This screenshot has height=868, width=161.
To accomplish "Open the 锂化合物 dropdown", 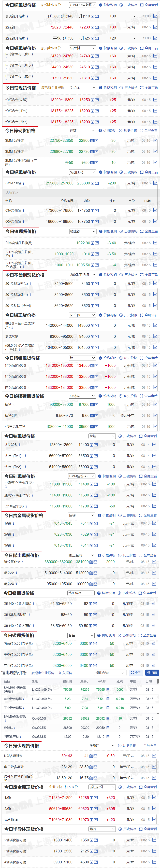I will click(110, 673).
